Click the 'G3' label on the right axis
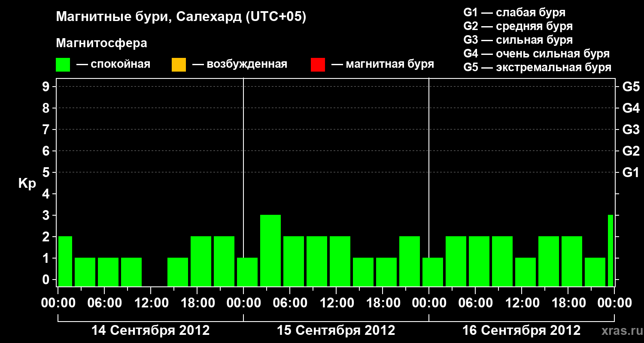644x343 pixels. [631, 129]
